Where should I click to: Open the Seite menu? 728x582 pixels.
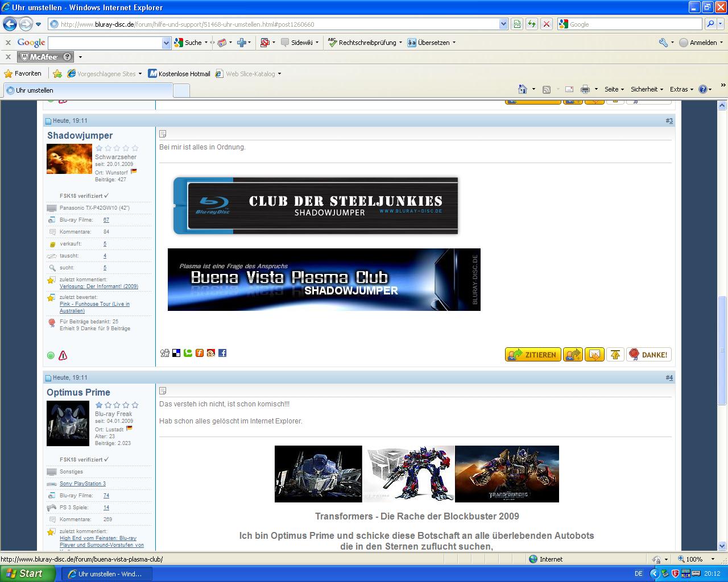coord(614,89)
